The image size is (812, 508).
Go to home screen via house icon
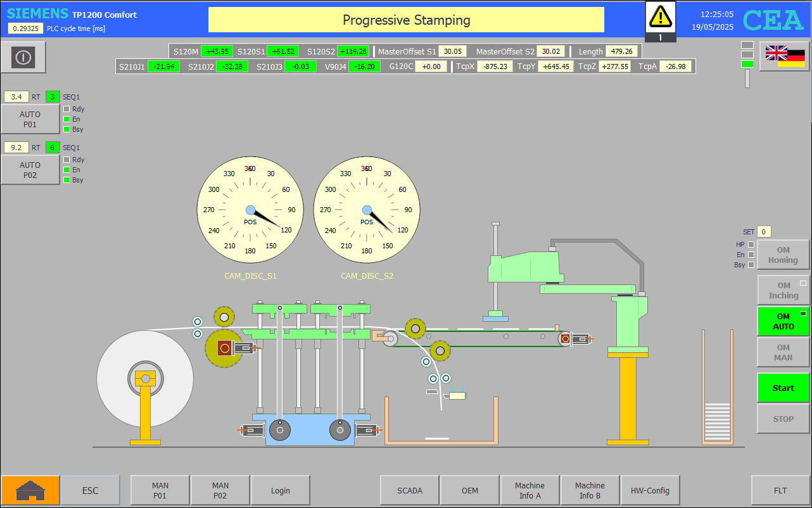point(30,490)
